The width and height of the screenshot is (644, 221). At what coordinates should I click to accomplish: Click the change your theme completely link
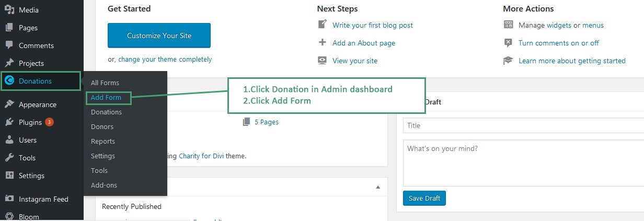(165, 60)
